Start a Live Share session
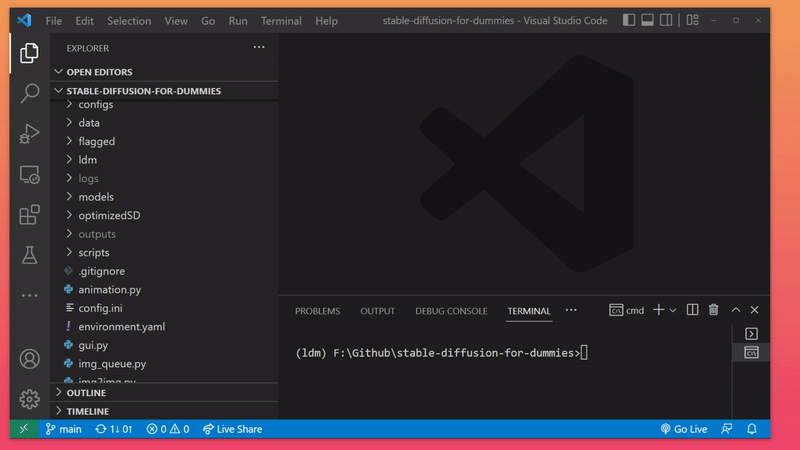The width and height of the screenshot is (800, 450). coord(233,429)
